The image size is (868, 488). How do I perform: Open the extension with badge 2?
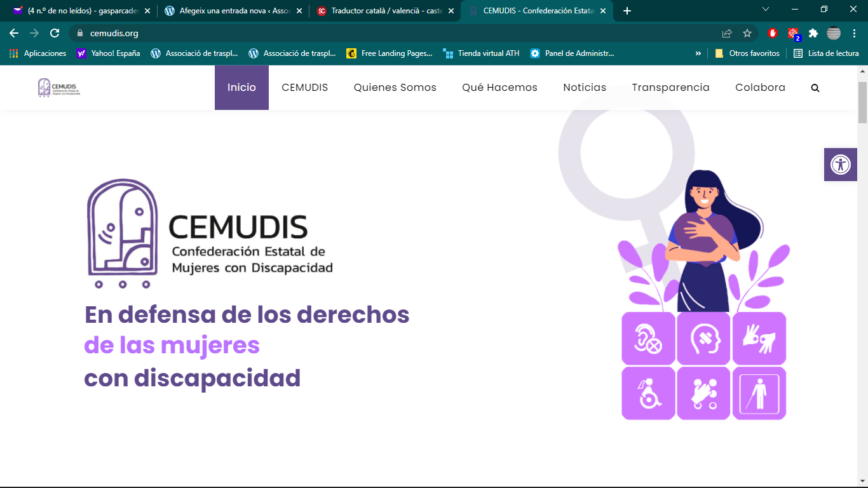pyautogui.click(x=793, y=34)
